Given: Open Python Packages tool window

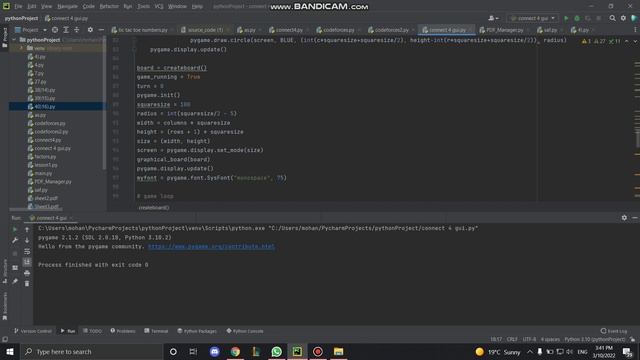Looking at the screenshot, I should [197, 331].
